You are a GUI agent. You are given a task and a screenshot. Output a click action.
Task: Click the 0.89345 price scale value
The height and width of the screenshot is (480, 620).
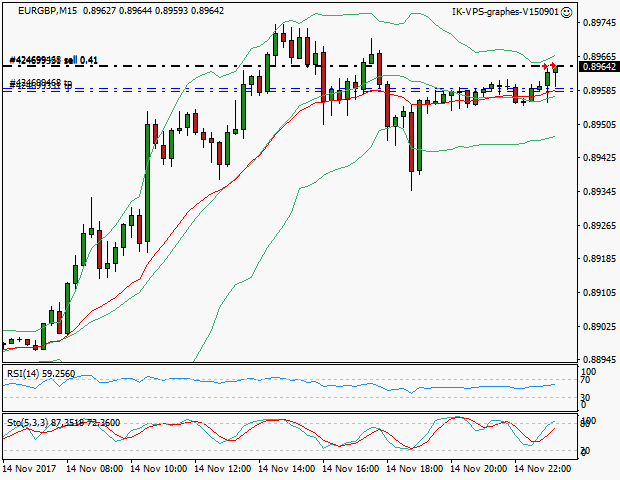(x=599, y=192)
